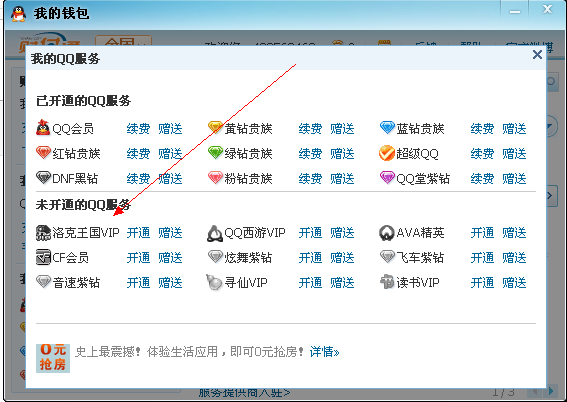Click the 洛克王国VIP icon

click(x=43, y=233)
